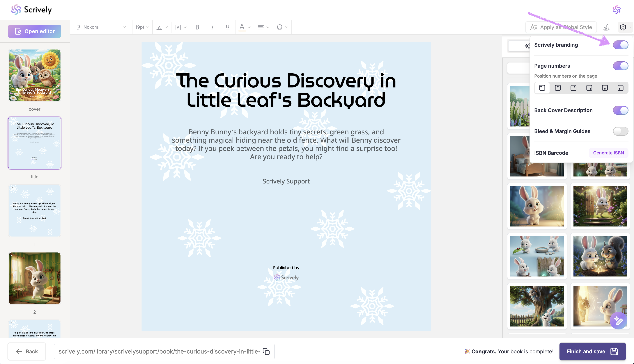The width and height of the screenshot is (634, 364).
Task: Open the Nokora font family dropdown
Action: [x=101, y=27]
